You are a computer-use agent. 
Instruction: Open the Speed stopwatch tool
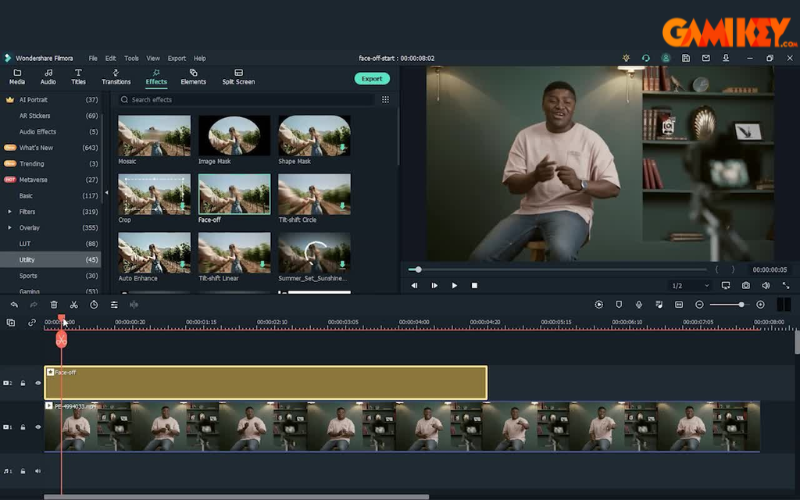click(94, 305)
